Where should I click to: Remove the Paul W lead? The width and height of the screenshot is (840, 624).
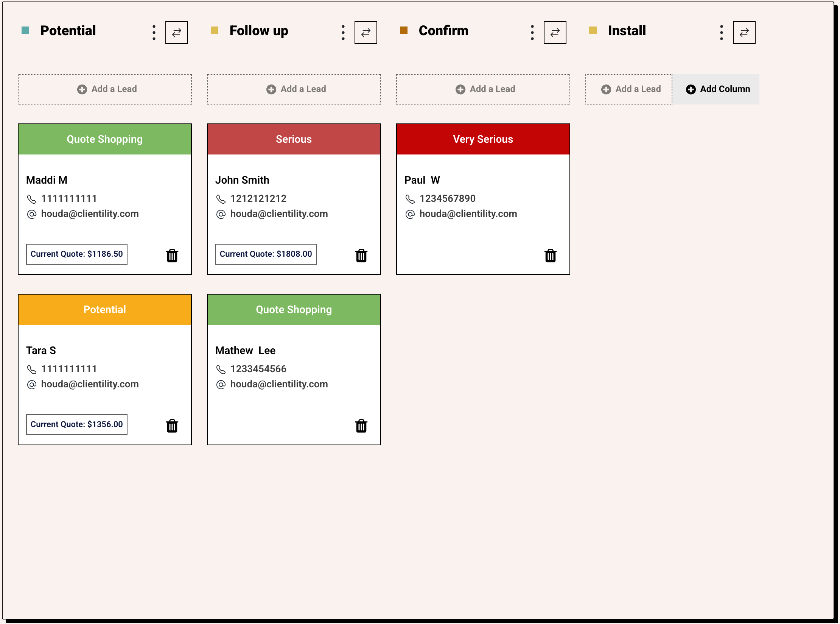click(551, 256)
